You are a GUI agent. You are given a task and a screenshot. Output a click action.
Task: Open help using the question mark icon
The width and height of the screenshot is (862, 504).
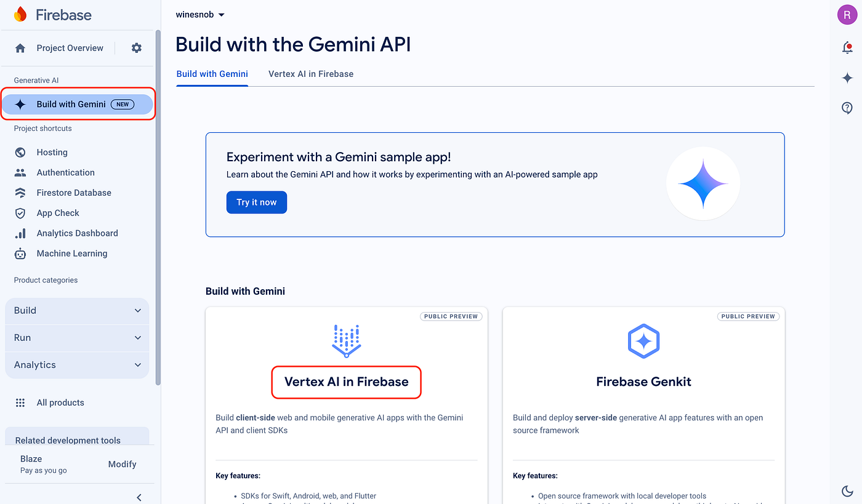[847, 108]
